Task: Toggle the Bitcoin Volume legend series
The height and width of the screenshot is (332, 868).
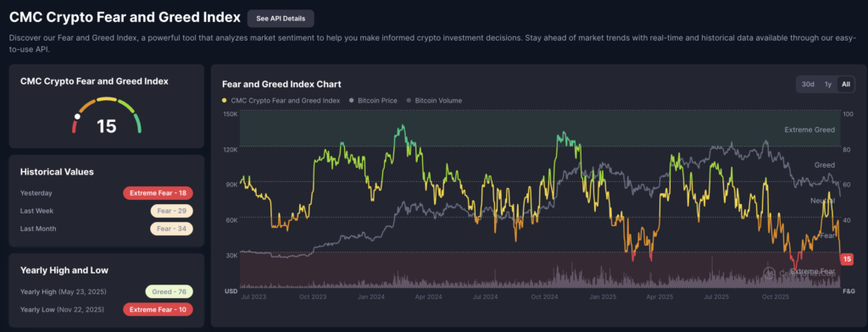Action: [x=434, y=101]
